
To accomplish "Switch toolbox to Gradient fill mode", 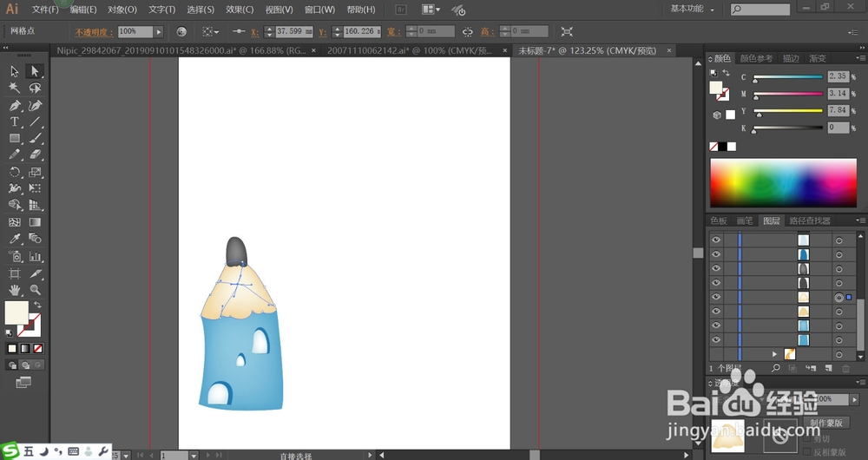I will pos(25,348).
